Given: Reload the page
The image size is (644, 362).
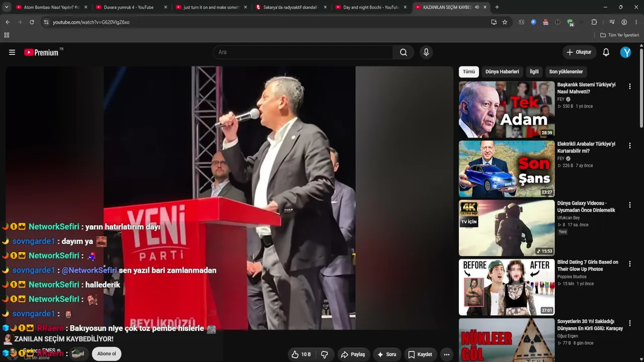Looking at the screenshot, I should click(x=32, y=22).
